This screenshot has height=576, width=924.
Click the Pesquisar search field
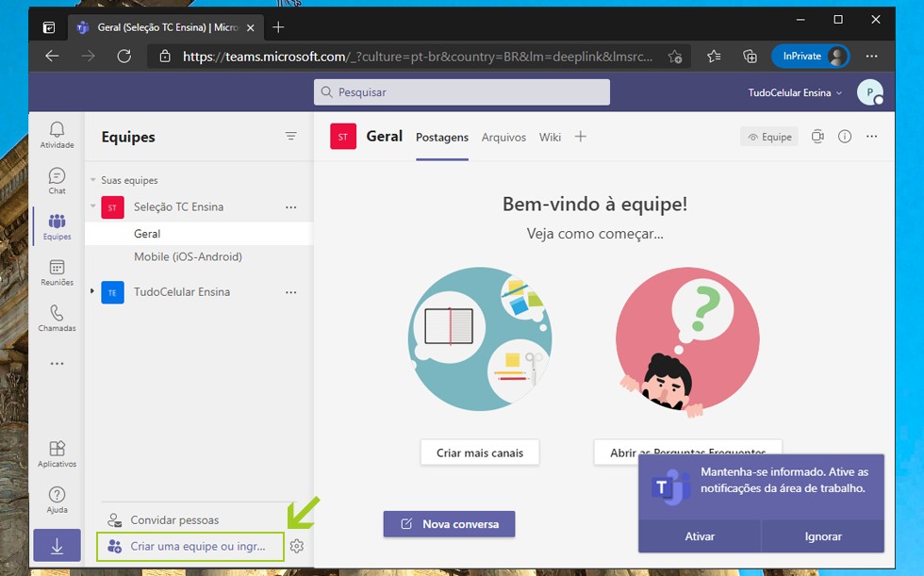click(x=462, y=92)
